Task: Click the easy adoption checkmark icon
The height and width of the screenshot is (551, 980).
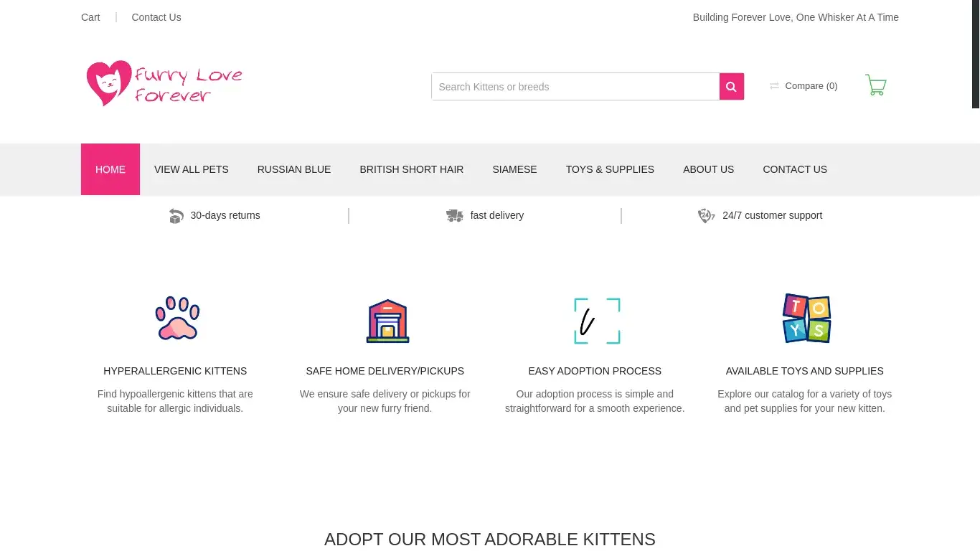Action: pyautogui.click(x=597, y=321)
